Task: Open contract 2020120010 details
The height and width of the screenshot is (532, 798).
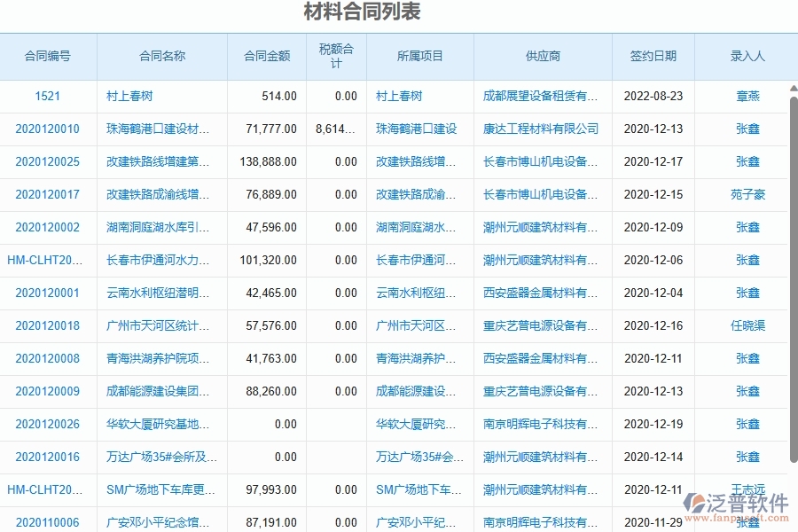Action: click(x=47, y=129)
